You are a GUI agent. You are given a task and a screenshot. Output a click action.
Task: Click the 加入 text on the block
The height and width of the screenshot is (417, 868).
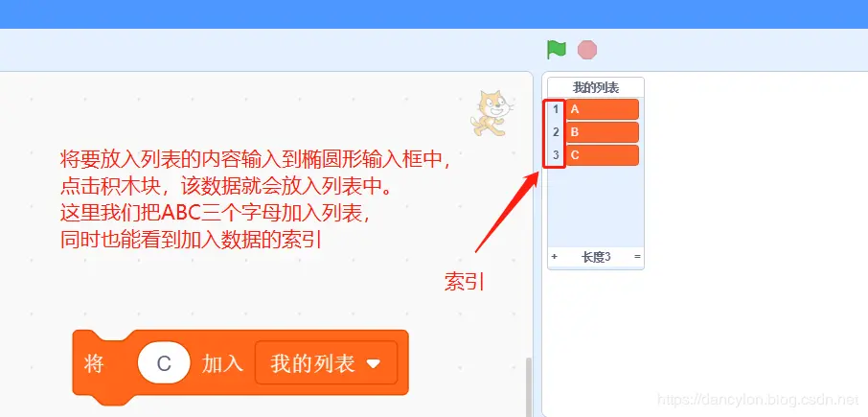click(222, 364)
